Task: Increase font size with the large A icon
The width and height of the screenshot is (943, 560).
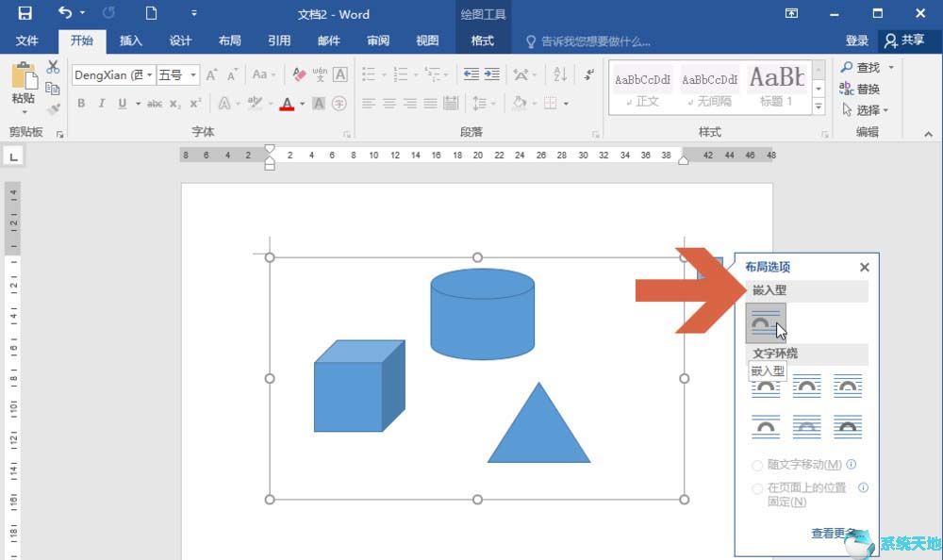Action: 211,75
